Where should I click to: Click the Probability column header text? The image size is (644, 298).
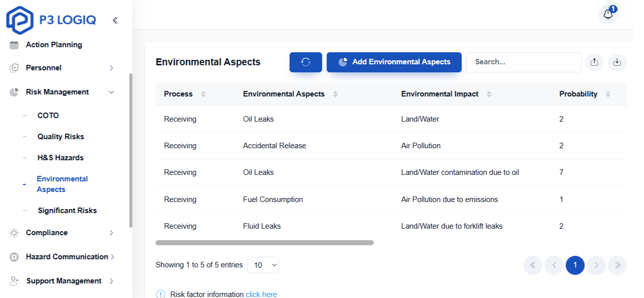coord(578,94)
